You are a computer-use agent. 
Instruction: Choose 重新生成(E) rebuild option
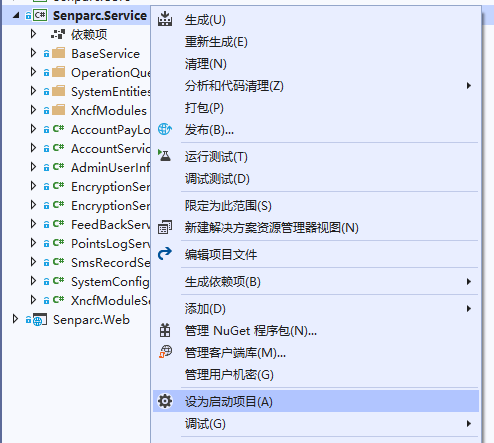[x=316, y=42]
